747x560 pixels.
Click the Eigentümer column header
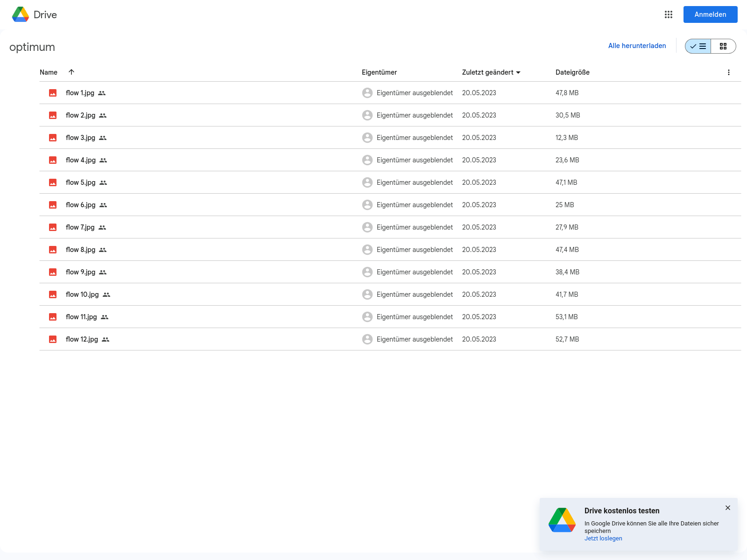tap(379, 72)
